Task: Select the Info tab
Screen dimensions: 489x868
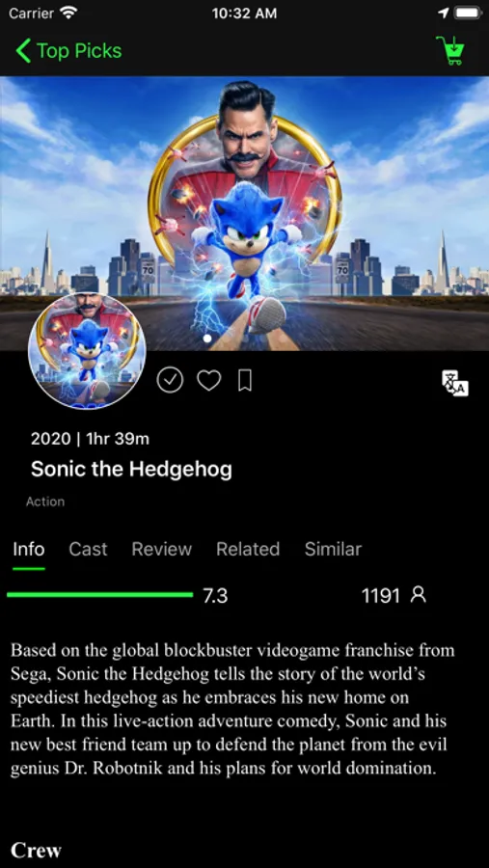Action: click(x=29, y=549)
